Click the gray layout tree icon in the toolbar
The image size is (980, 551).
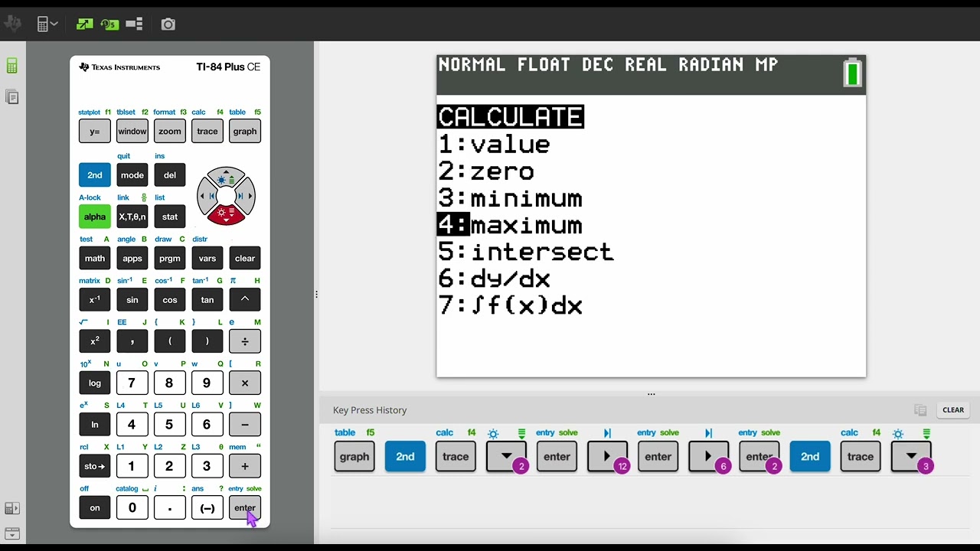point(135,24)
